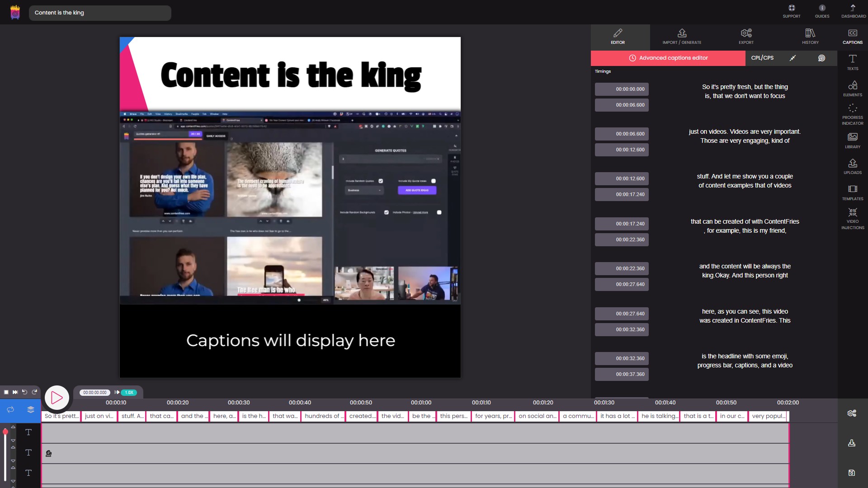
Task: Collapse the second track using the down arrow
Action: [x=13, y=460]
